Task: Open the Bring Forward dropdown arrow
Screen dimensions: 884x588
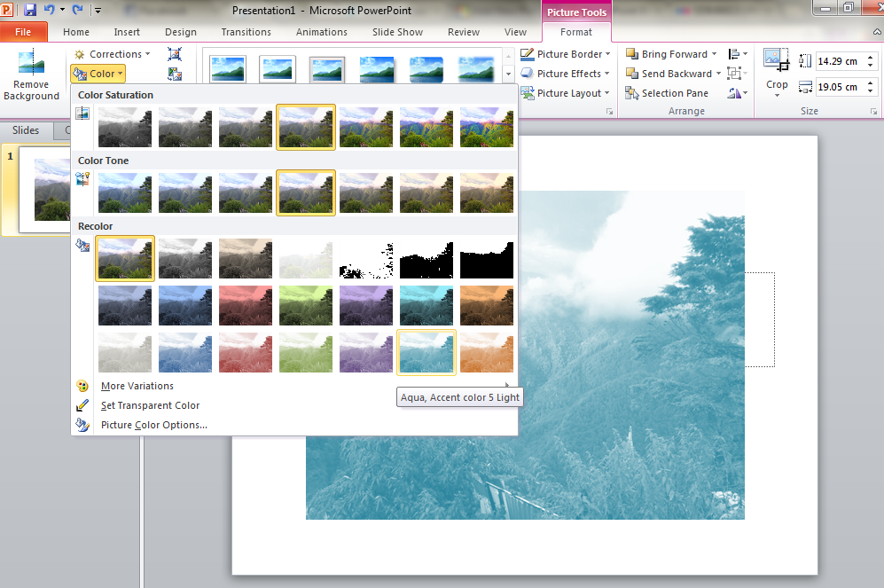Action: pos(715,54)
